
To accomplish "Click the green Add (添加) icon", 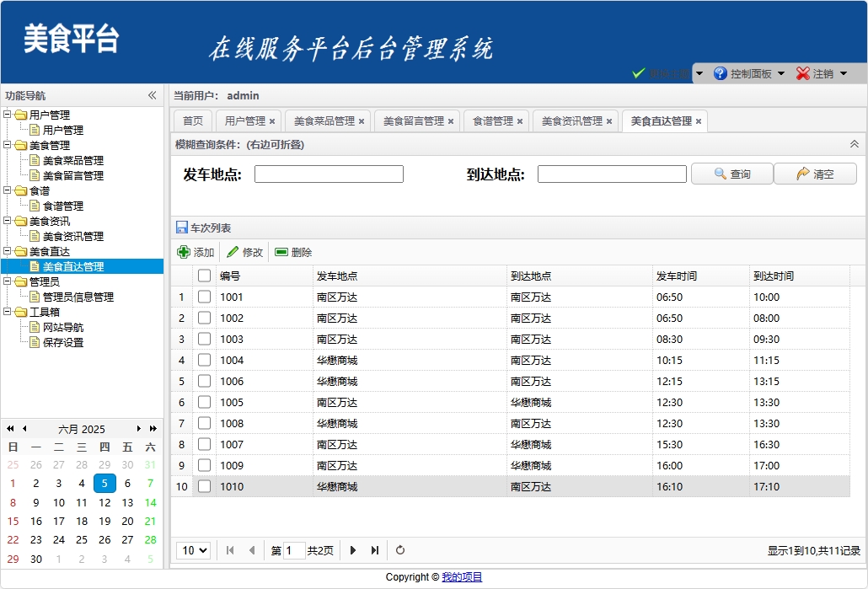I will (184, 252).
